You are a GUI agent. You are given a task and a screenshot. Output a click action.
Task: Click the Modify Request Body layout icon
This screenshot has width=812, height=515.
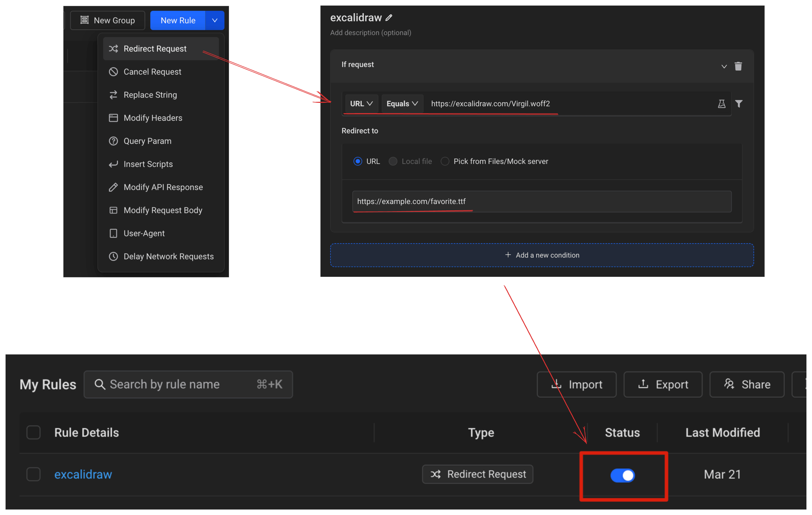(113, 210)
